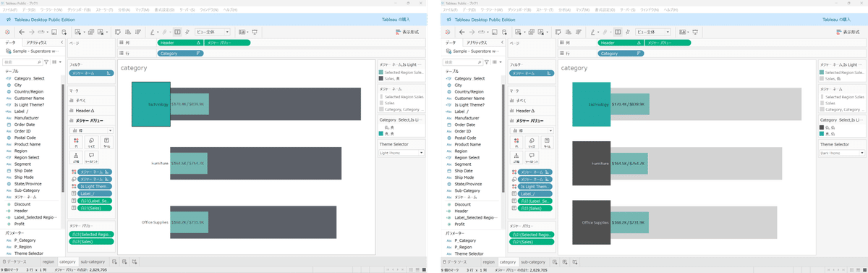This screenshot has width=868, height=273.
Task: Click the Furniture dark header block in right window
Action: (591, 163)
